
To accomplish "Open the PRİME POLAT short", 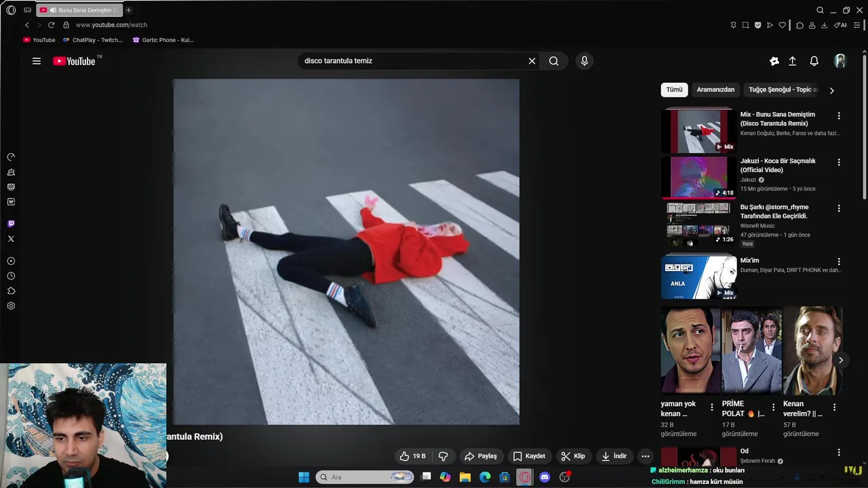I will coord(751,350).
